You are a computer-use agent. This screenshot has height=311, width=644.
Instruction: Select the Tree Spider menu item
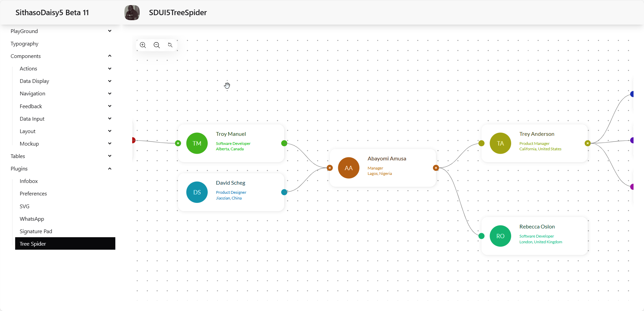point(65,244)
